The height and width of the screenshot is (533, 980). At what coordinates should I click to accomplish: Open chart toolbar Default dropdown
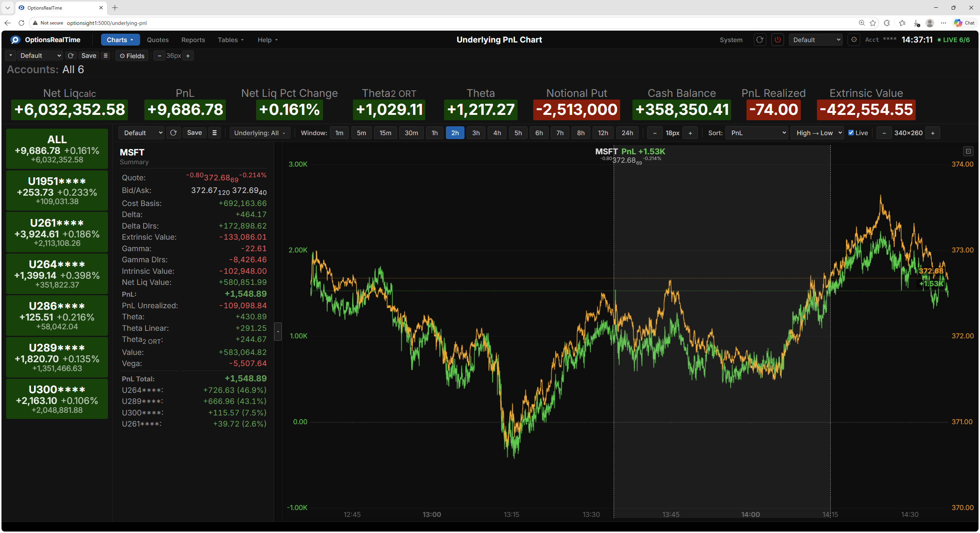coord(141,133)
